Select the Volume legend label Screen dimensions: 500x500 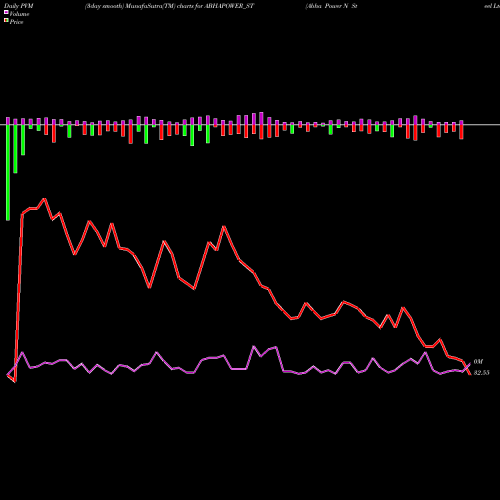(x=19, y=14)
